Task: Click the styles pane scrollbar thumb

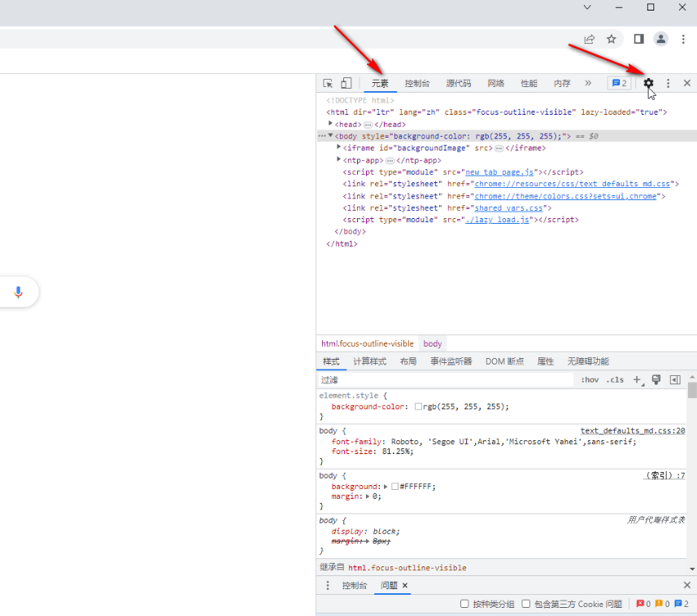Action: (692, 390)
